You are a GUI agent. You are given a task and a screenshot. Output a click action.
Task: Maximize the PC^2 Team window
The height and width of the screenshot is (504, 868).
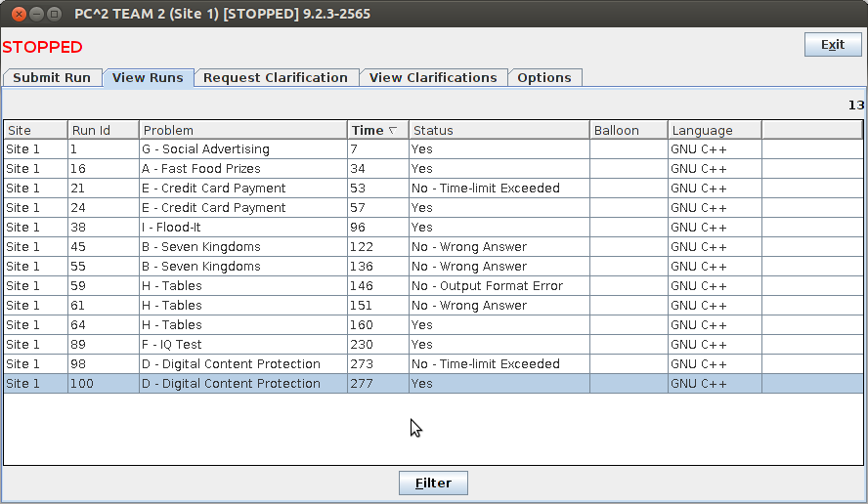(x=54, y=14)
